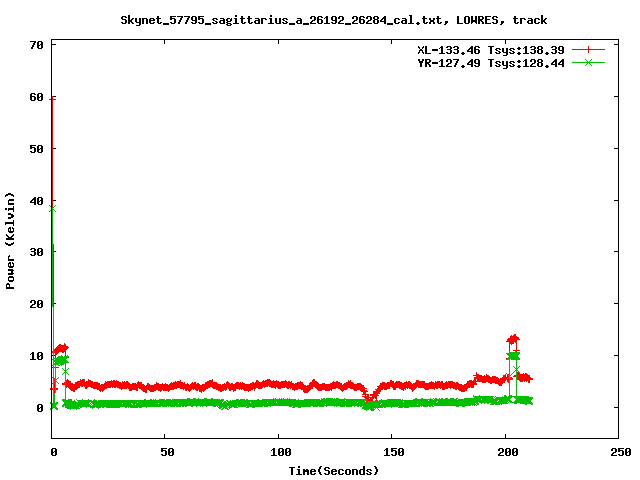This screenshot has height=480, width=640.
Task: Click the y-axis tick label 10
Action: 36,356
